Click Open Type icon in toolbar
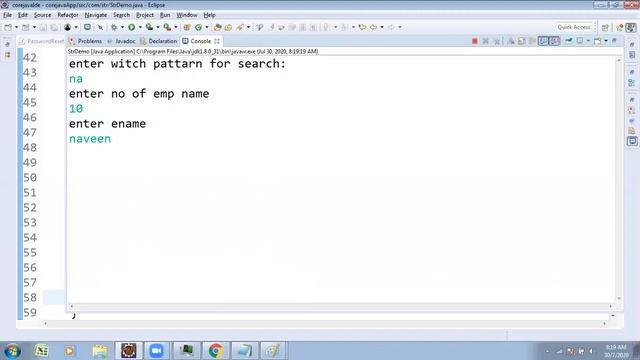Screen dimensions: 640x360 218,27
